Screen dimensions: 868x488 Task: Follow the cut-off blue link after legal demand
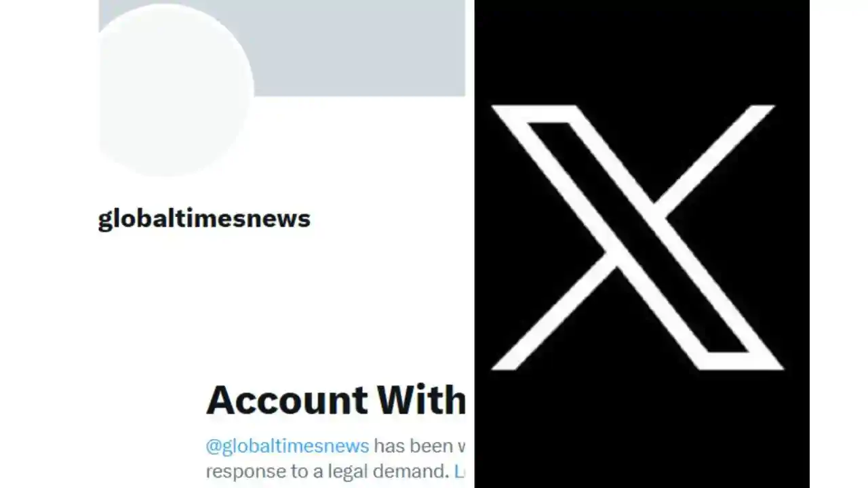459,471
